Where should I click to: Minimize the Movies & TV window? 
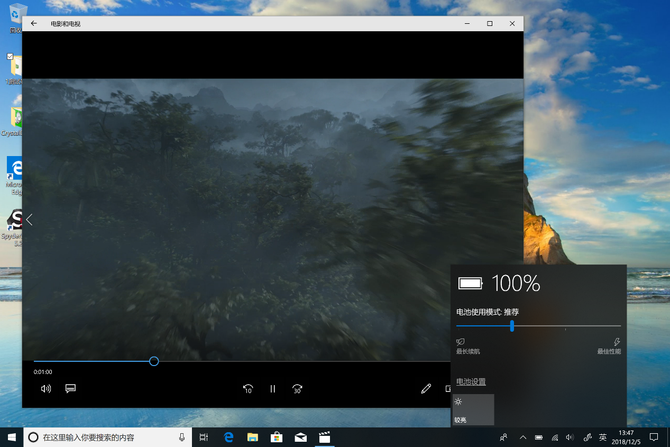tap(467, 24)
